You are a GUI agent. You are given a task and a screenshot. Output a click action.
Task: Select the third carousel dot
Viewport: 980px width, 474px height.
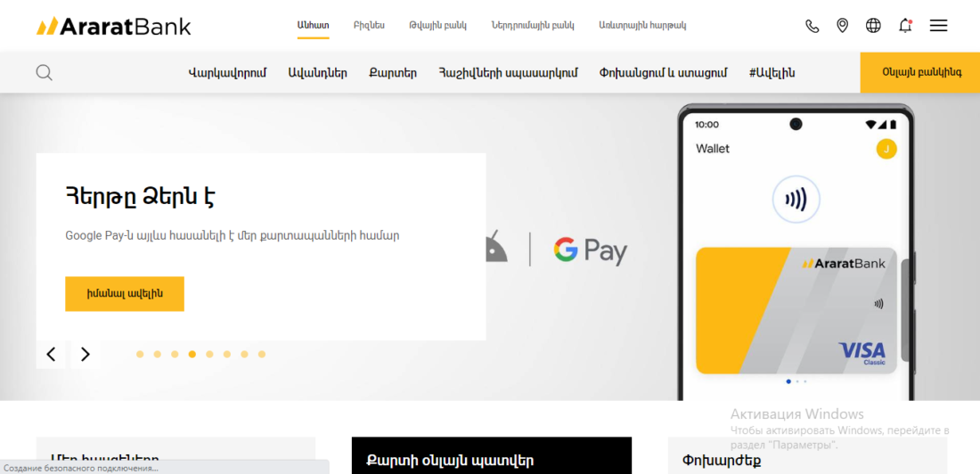[175, 355]
